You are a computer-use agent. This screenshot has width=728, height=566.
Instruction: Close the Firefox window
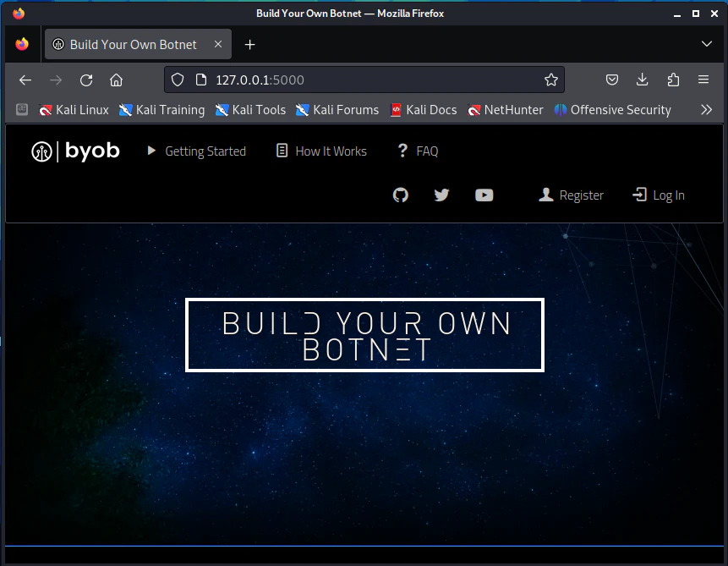coord(714,14)
